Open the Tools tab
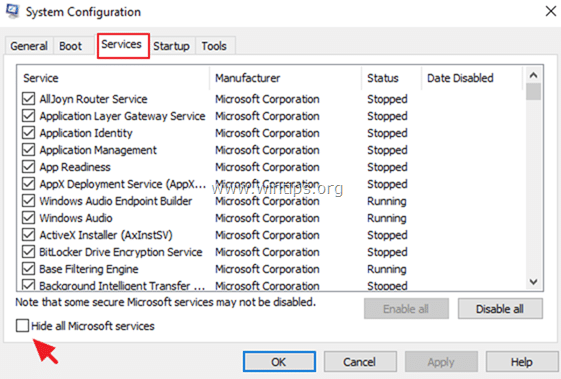 pos(214,46)
